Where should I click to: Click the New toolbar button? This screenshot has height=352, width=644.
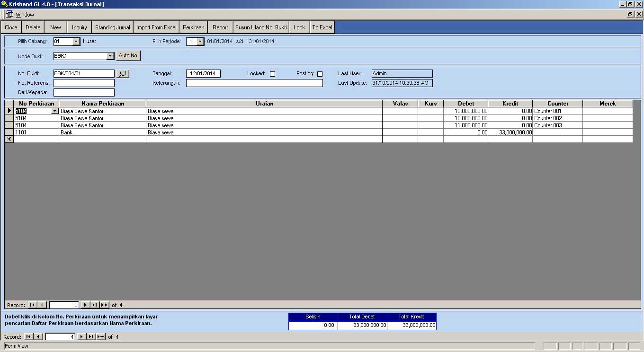pyautogui.click(x=55, y=27)
